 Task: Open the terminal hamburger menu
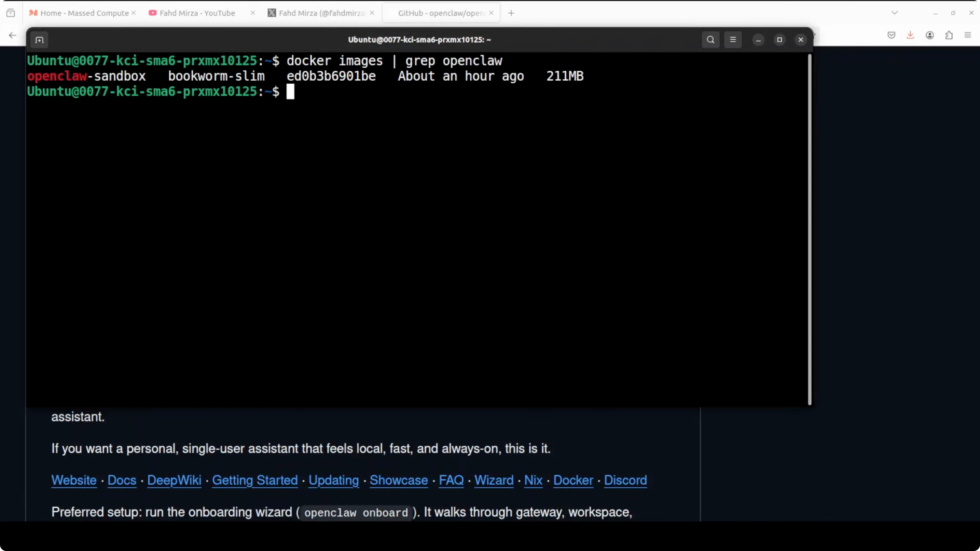(733, 40)
